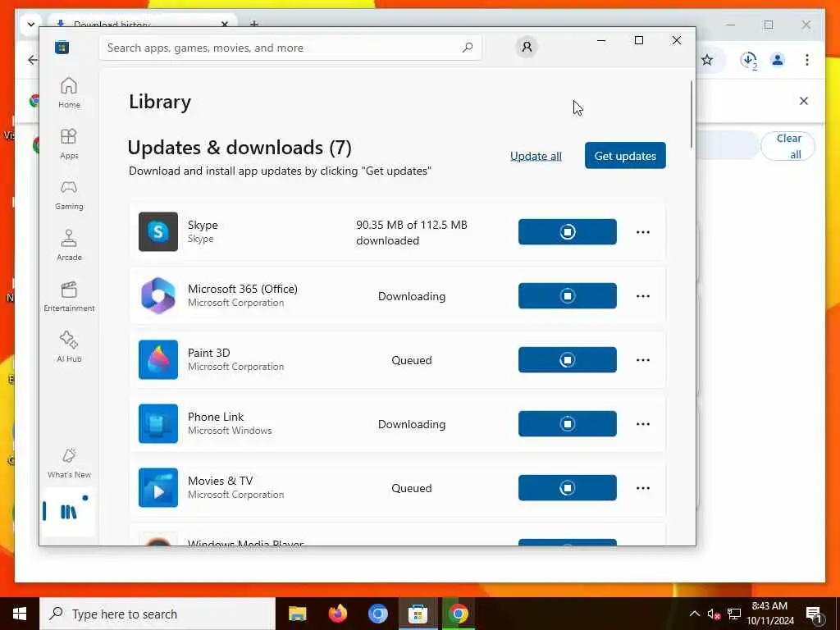The image size is (840, 630).
Task: Dismiss the Chrome banner with X
Action: click(x=804, y=101)
